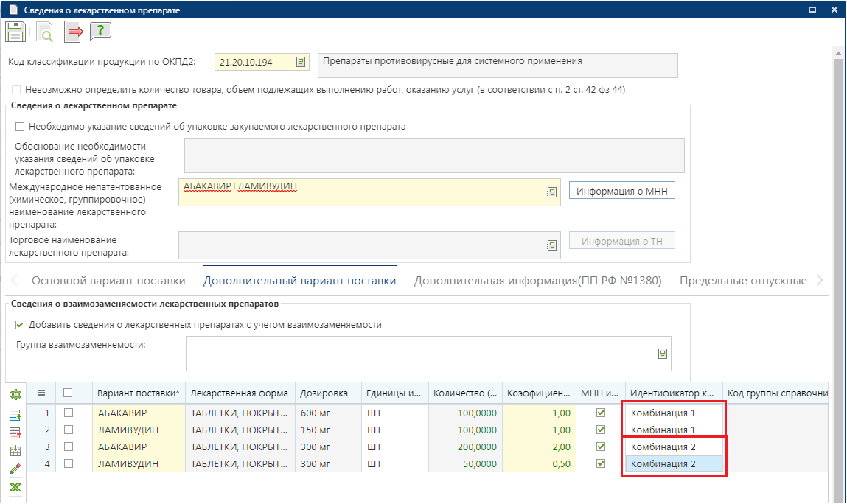The width and height of the screenshot is (847, 504).
Task: Click dosage cell 150 мг
Action: (328, 430)
